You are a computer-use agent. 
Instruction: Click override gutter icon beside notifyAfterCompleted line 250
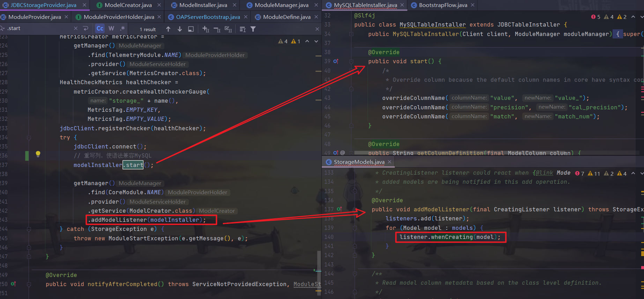click(13, 284)
